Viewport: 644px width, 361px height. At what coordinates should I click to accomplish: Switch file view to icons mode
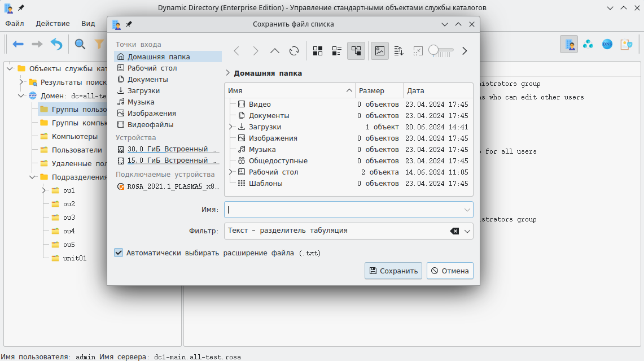pyautogui.click(x=318, y=51)
